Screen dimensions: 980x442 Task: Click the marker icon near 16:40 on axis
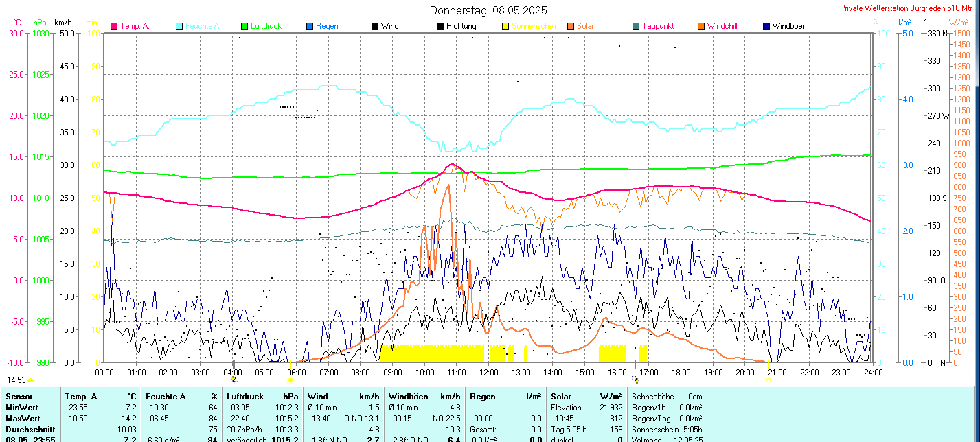[636, 379]
